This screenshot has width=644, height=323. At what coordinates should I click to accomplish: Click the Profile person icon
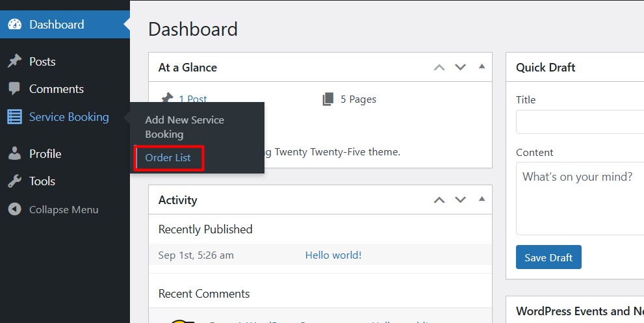tap(14, 154)
